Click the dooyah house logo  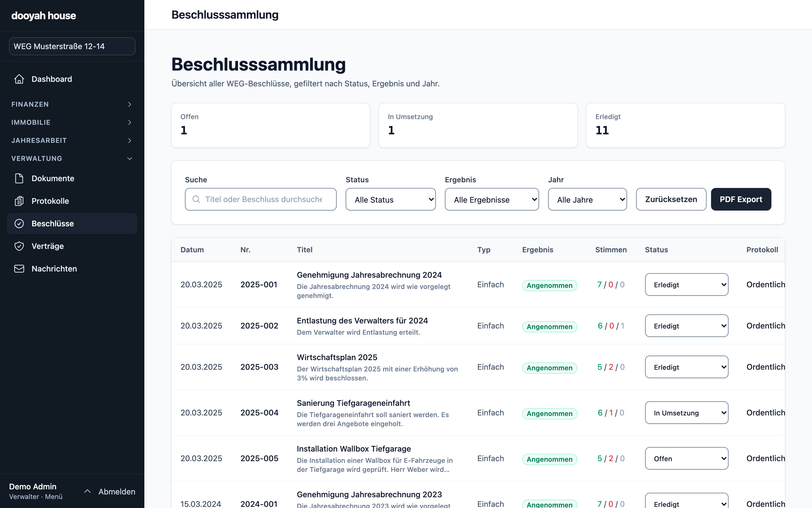point(44,16)
